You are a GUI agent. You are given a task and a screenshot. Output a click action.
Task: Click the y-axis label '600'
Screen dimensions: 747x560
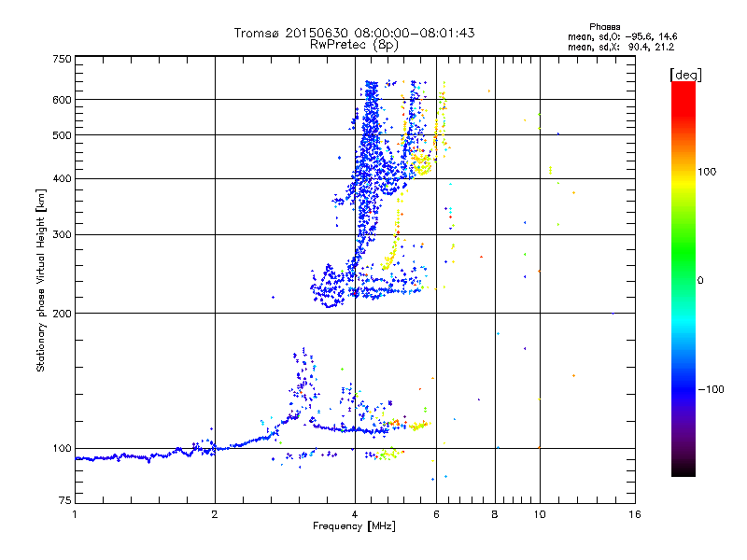[x=62, y=100]
